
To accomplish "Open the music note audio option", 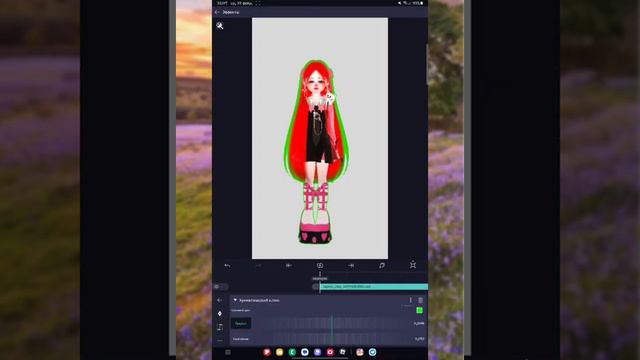I will (x=382, y=265).
